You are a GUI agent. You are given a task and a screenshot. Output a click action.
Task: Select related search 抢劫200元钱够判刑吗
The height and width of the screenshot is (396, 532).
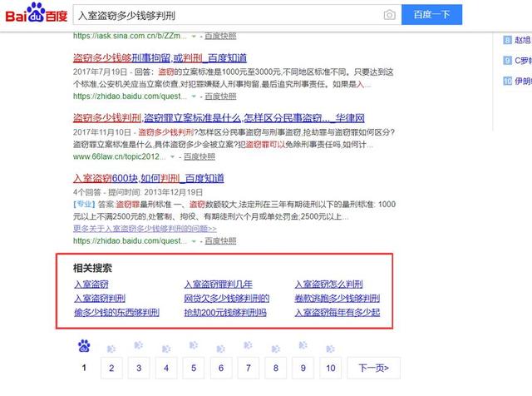(x=225, y=313)
